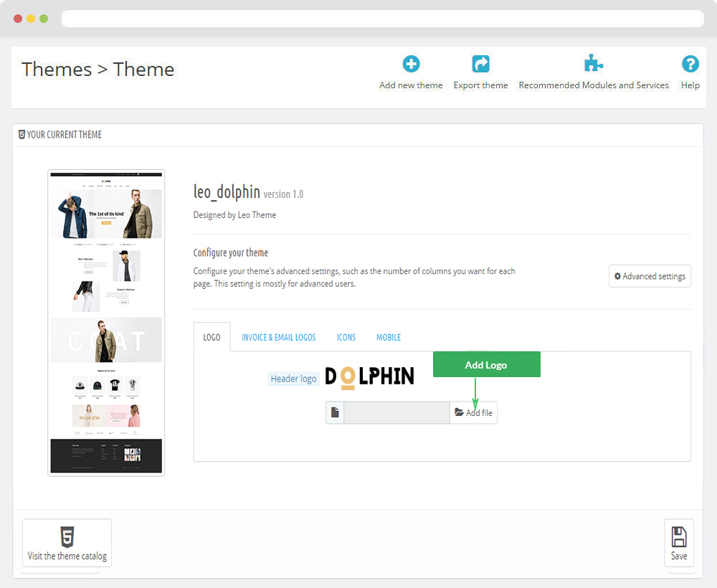Image resolution: width=717 pixels, height=588 pixels.
Task: Click the logo file path input field
Action: point(397,412)
